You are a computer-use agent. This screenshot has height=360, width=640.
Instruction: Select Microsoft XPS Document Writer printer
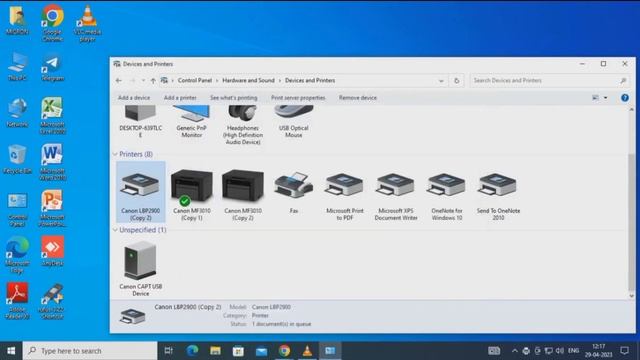396,192
